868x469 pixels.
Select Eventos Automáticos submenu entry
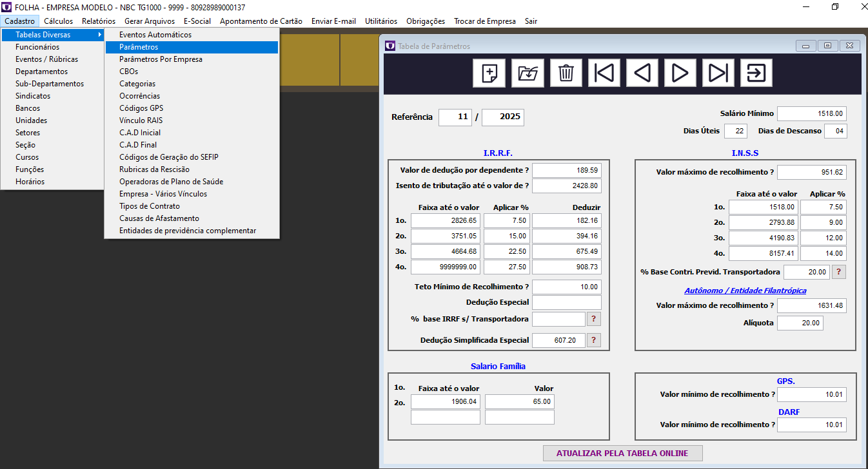(x=192, y=35)
